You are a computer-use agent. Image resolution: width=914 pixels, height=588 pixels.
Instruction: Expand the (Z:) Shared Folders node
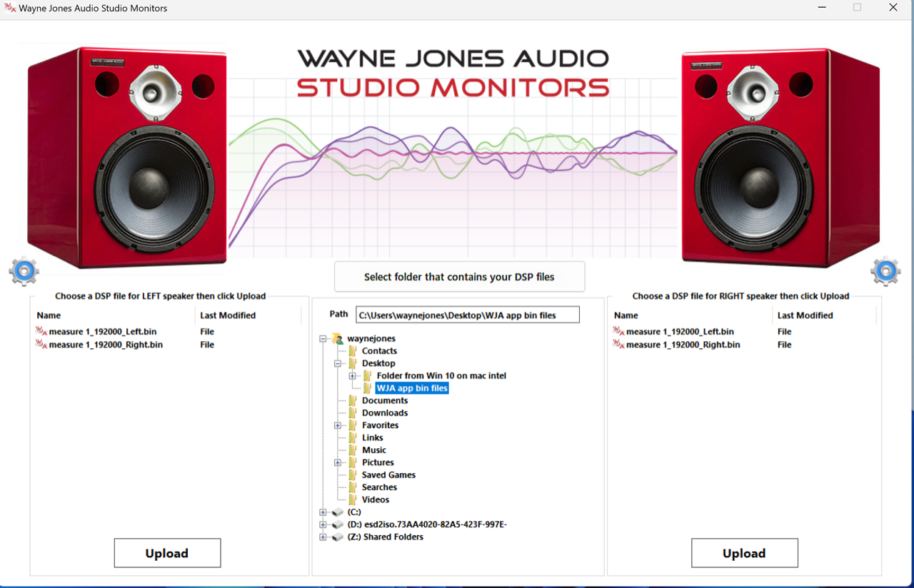point(323,537)
